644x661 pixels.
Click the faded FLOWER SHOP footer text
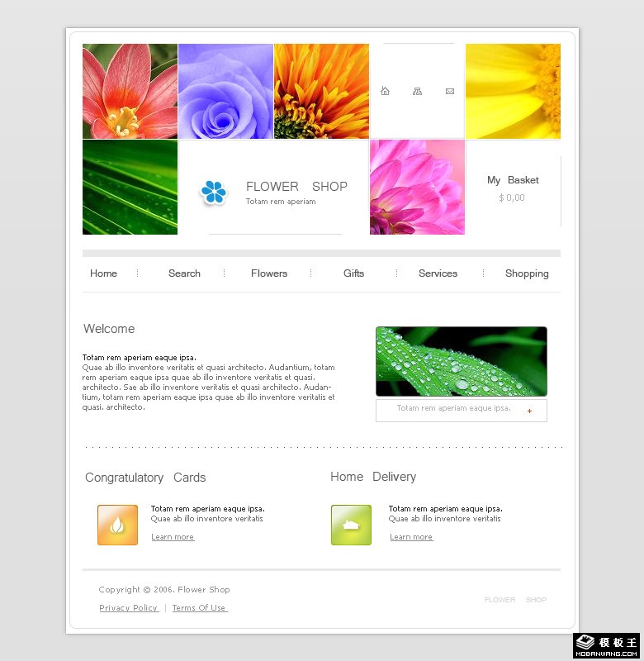coord(515,600)
